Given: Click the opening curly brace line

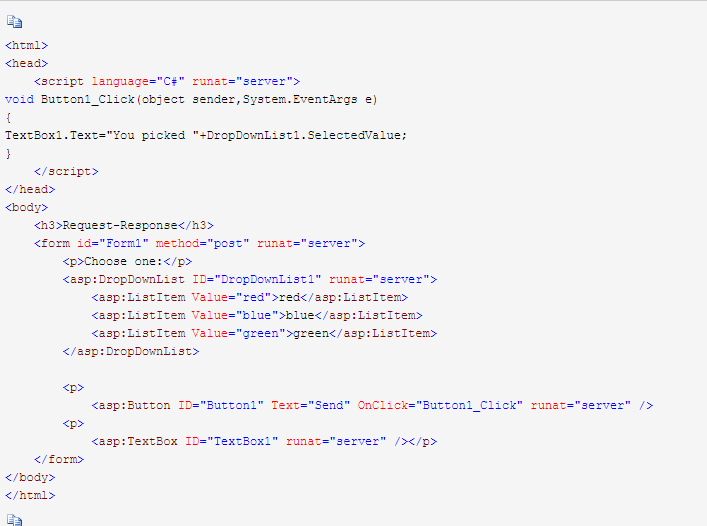Looking at the screenshot, I should click(8, 118).
